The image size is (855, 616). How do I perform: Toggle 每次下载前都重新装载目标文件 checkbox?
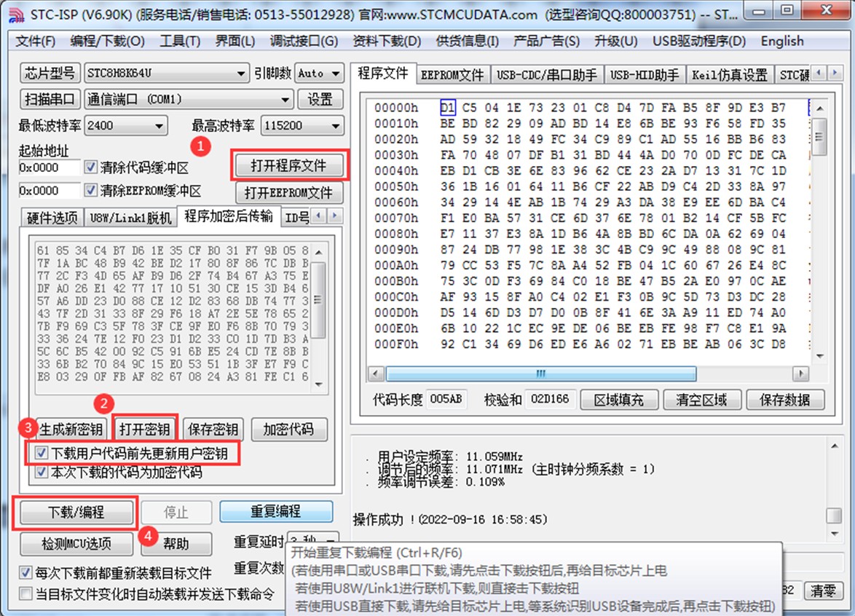[x=25, y=572]
